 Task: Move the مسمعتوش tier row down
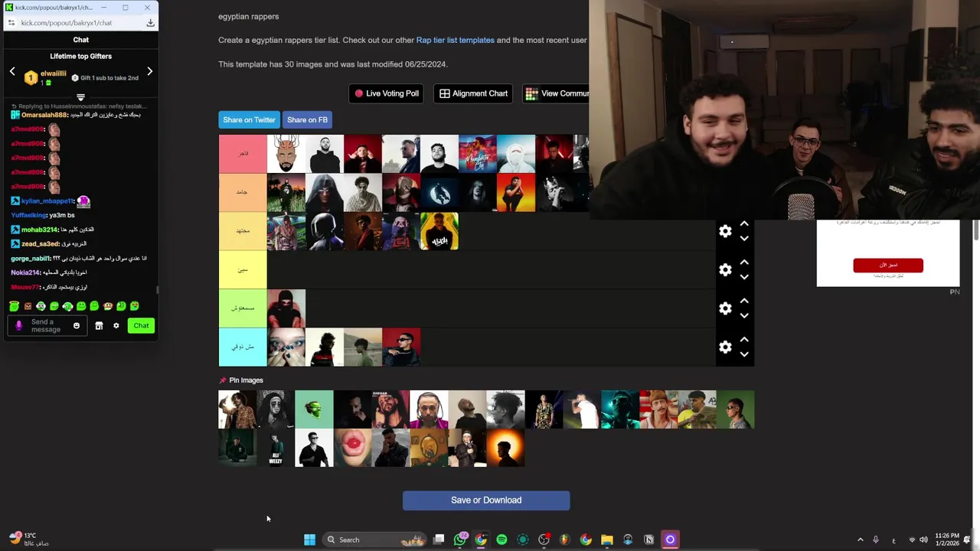click(x=744, y=315)
